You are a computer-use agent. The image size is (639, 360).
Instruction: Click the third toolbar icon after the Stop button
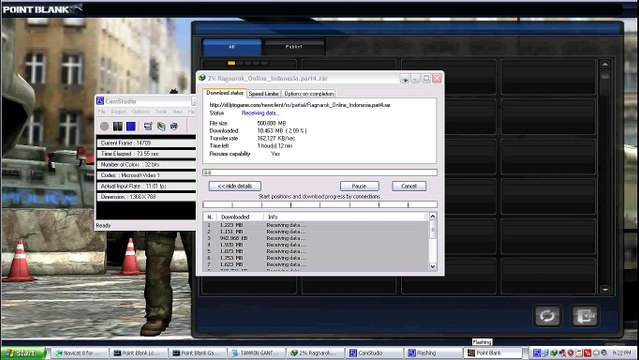pyautogui.click(x=174, y=126)
